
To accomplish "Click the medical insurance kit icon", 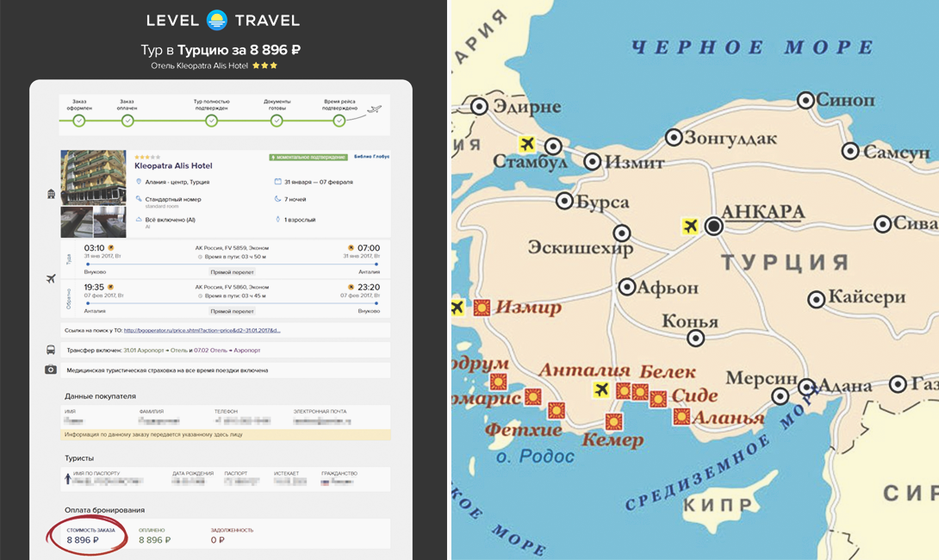I will (x=51, y=370).
